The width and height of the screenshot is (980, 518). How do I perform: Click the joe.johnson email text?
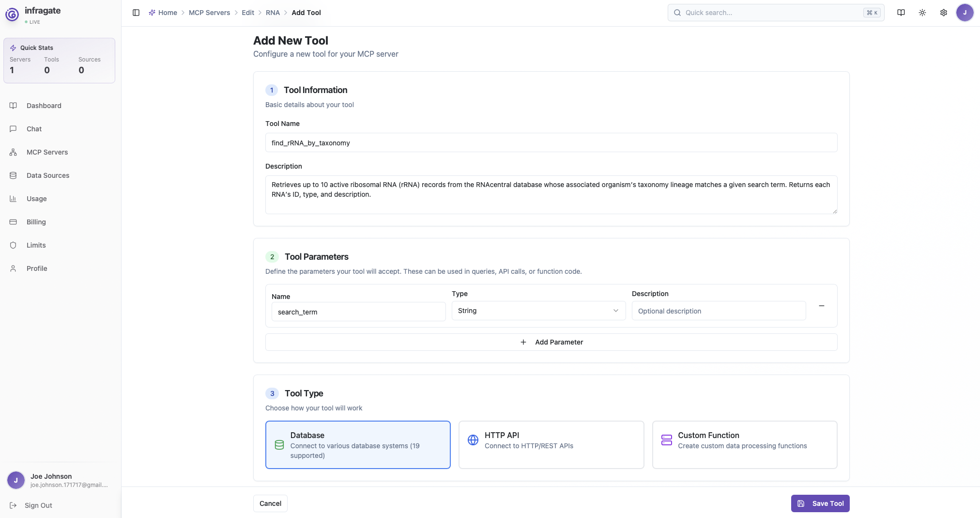[x=69, y=485]
